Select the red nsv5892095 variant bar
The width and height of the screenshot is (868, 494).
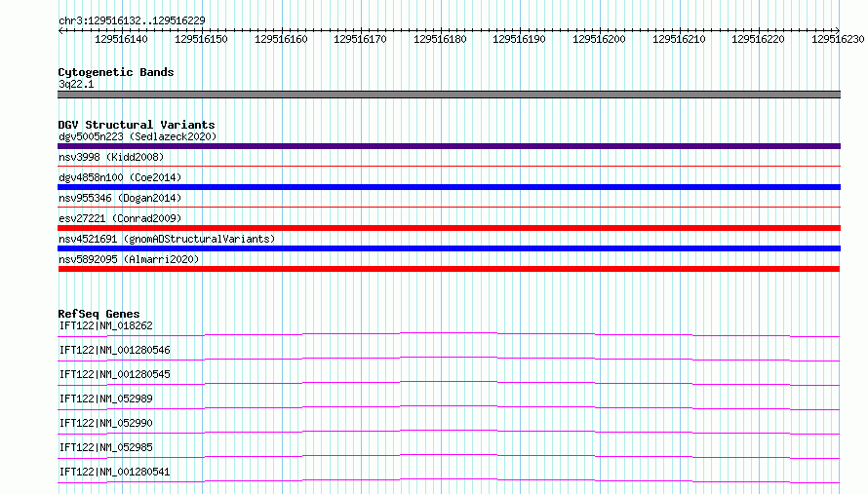point(449,269)
